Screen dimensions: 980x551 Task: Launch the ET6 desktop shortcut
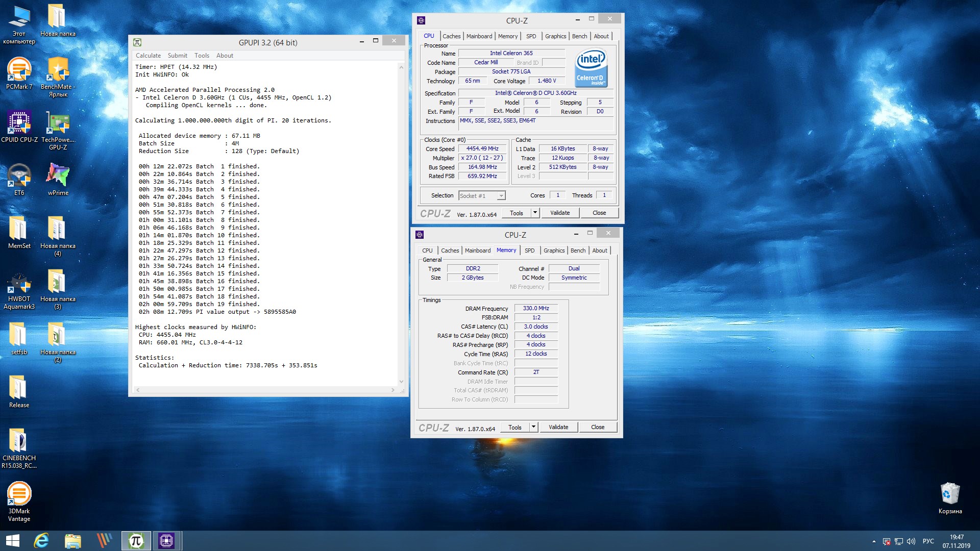pyautogui.click(x=19, y=180)
